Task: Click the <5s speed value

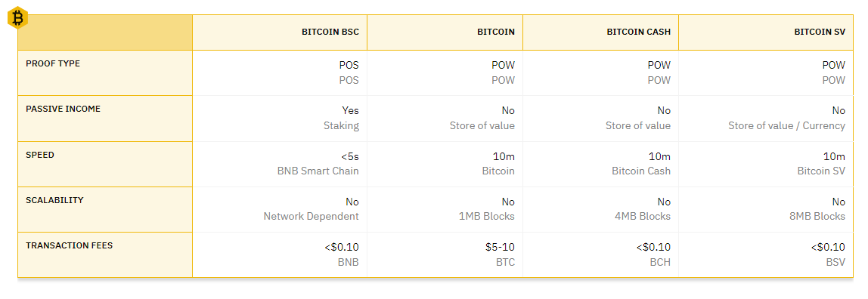Action: 350,156
